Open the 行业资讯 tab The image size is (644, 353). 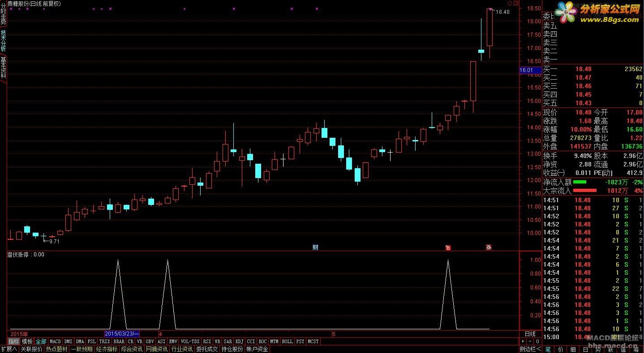(x=182, y=349)
